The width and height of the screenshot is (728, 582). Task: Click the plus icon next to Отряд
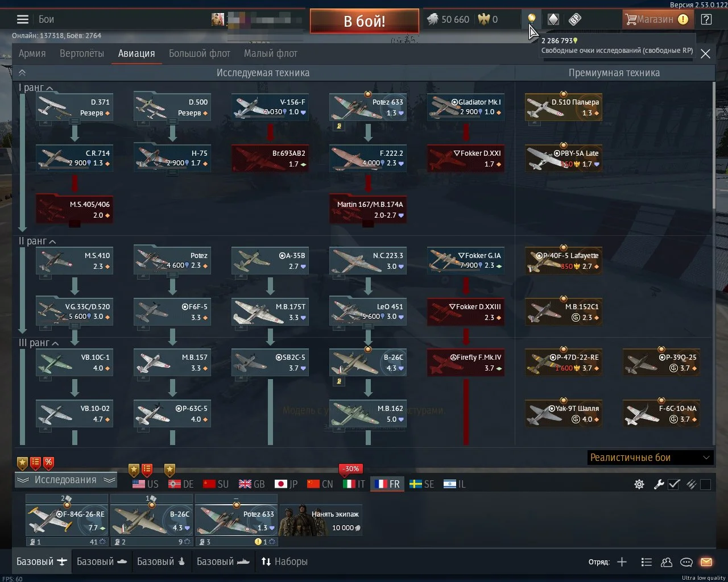(x=622, y=562)
